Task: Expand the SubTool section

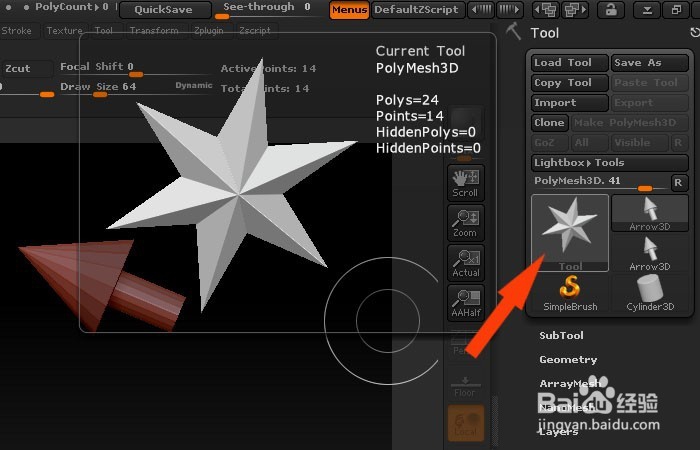Action: pyautogui.click(x=561, y=336)
